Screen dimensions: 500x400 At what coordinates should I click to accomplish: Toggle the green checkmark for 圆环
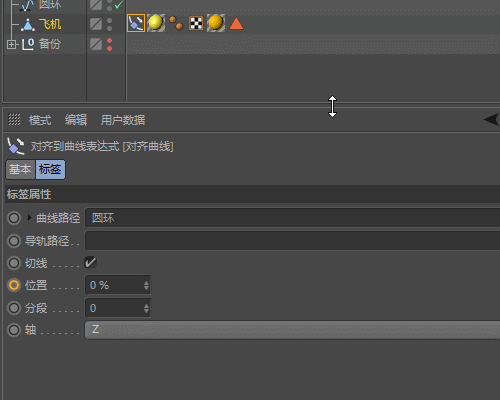click(119, 4)
